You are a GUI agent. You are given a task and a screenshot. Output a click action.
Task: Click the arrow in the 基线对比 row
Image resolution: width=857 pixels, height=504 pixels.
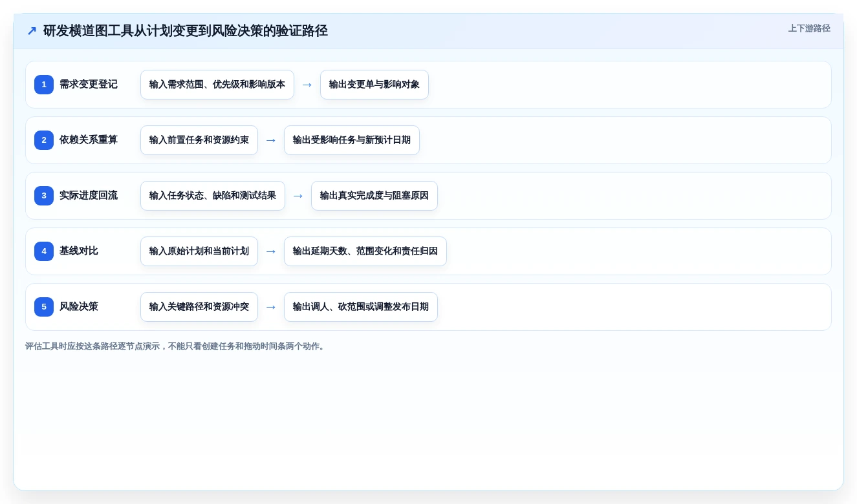click(x=271, y=251)
